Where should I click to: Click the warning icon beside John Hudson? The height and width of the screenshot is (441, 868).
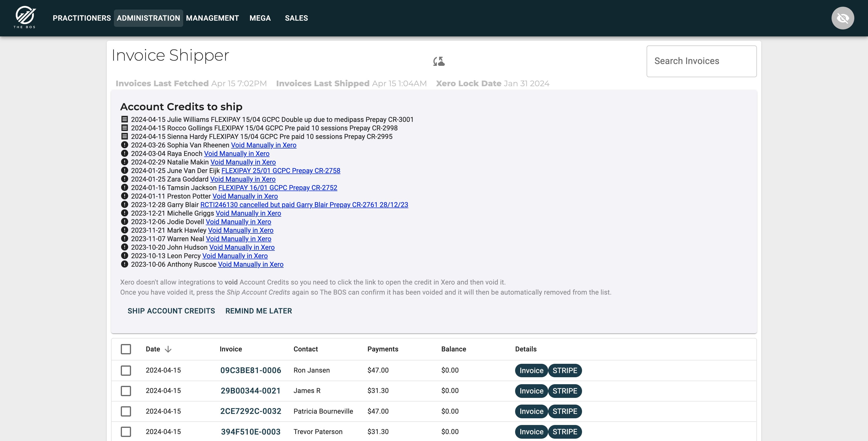124,247
